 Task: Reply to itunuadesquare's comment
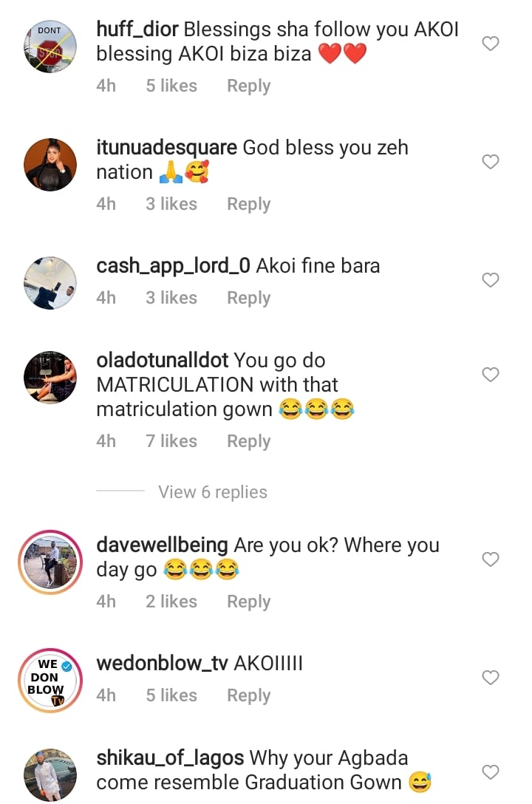click(248, 204)
